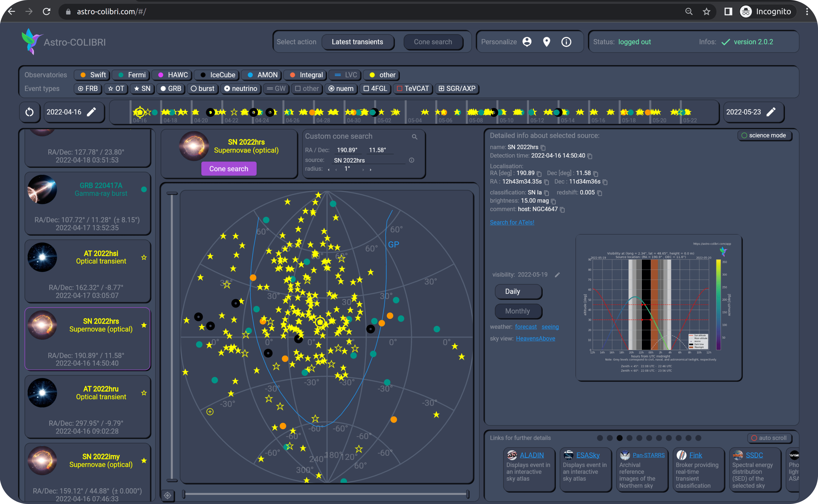The width and height of the screenshot is (818, 504).
Task: Copy the SN 2022hrs name value
Action: 543,147
